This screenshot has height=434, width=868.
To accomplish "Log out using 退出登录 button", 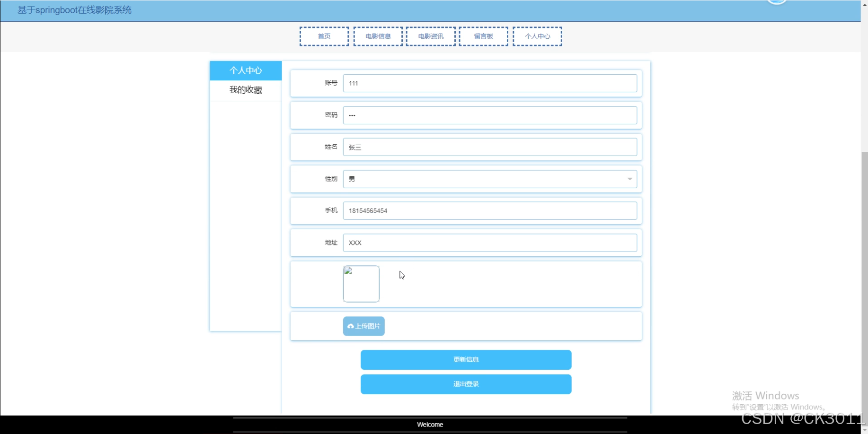I will [466, 384].
